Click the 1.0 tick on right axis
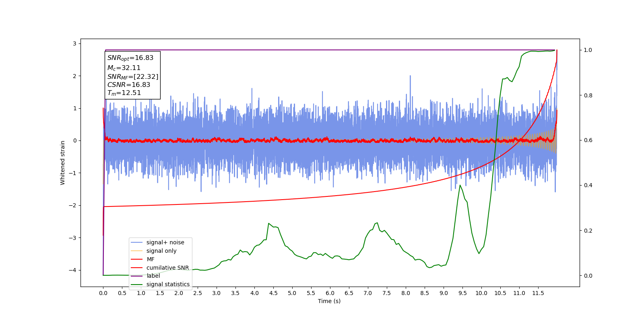The height and width of the screenshot is (322, 644). pos(588,50)
